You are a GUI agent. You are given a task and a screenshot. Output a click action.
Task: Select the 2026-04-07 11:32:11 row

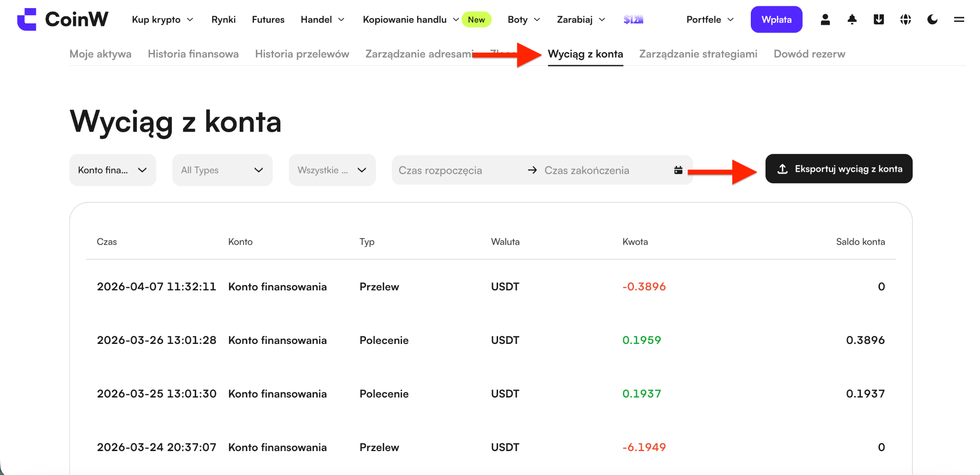click(x=491, y=287)
